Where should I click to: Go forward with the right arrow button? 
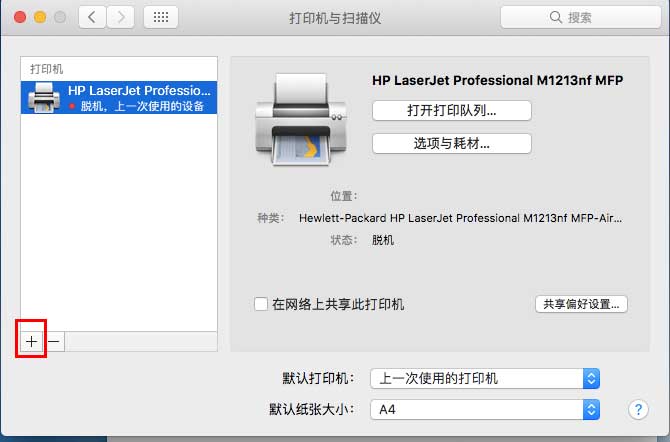[x=120, y=17]
